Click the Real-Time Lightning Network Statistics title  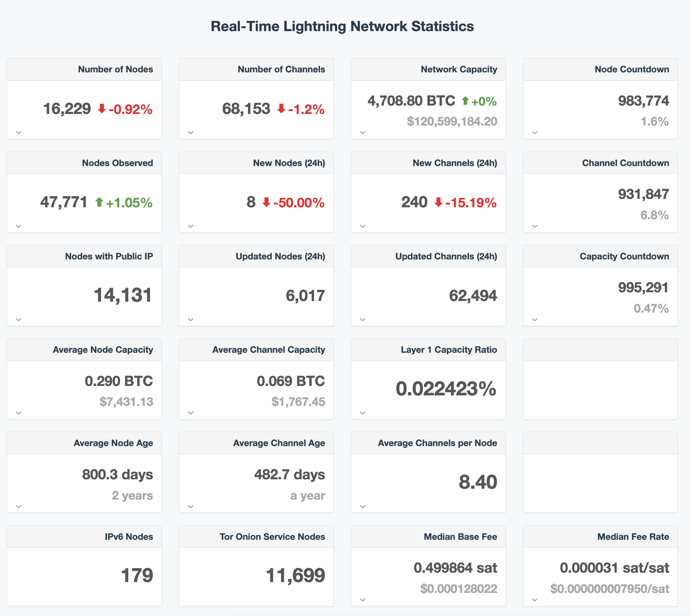tap(342, 26)
